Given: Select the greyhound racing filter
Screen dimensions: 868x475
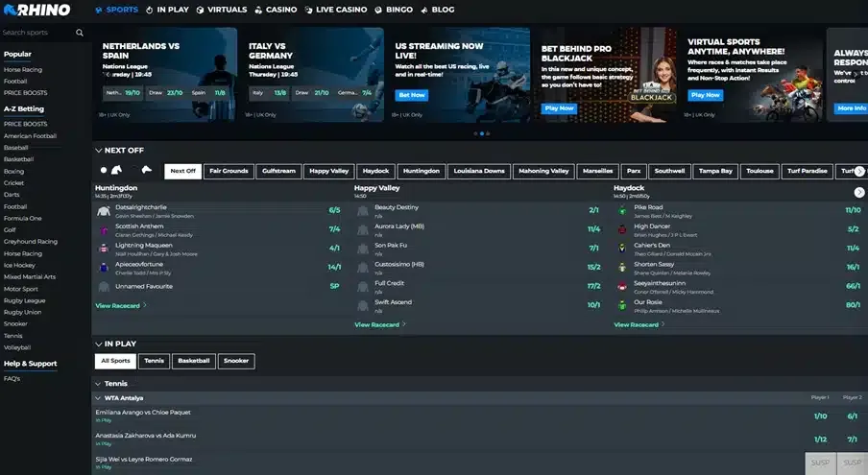Looking at the screenshot, I should point(146,170).
